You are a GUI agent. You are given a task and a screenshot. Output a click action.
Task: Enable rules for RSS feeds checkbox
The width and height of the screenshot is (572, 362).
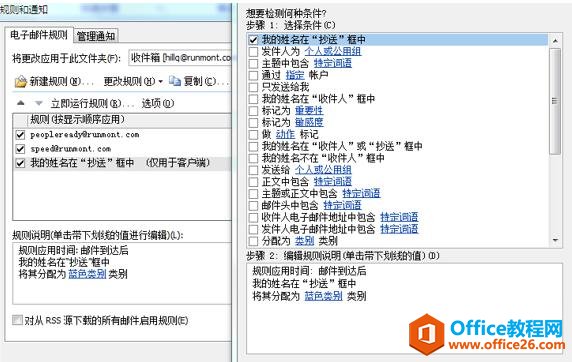click(17, 320)
